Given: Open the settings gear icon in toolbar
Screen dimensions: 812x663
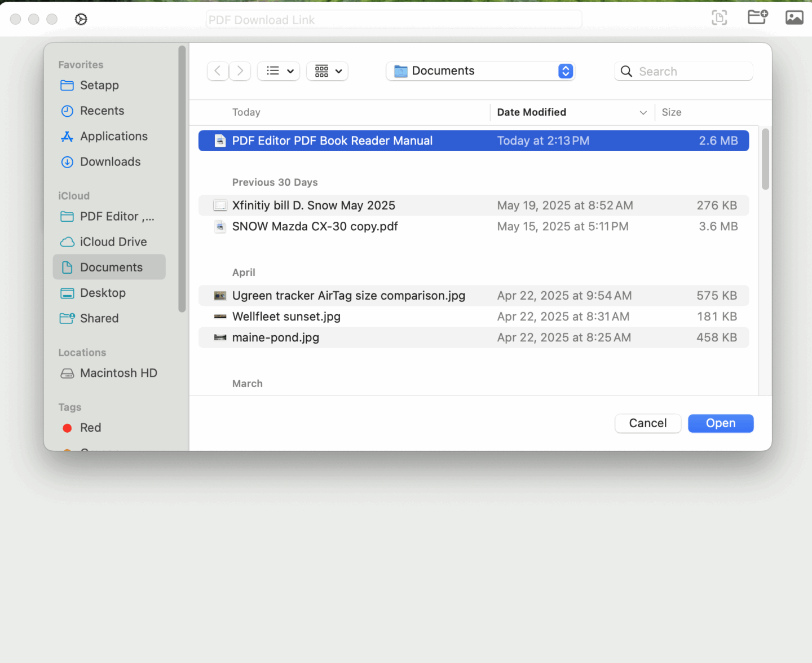Looking at the screenshot, I should tap(81, 19).
